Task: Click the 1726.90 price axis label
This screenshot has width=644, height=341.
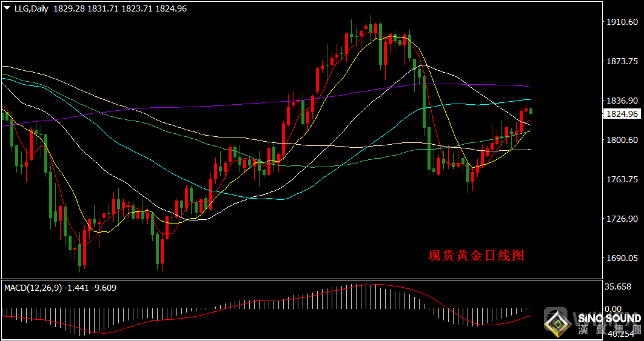Action: pos(621,219)
